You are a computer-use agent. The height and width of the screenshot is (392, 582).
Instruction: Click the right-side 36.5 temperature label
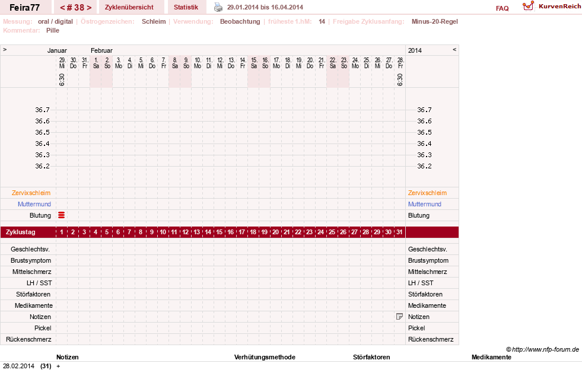click(424, 132)
